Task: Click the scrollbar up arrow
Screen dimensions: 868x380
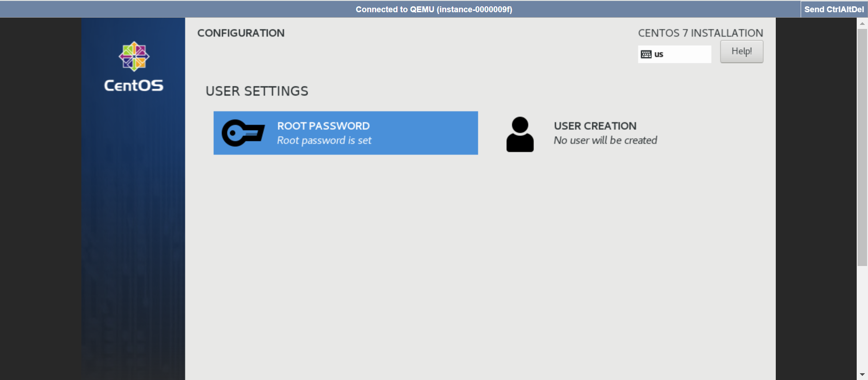Action: click(x=862, y=24)
